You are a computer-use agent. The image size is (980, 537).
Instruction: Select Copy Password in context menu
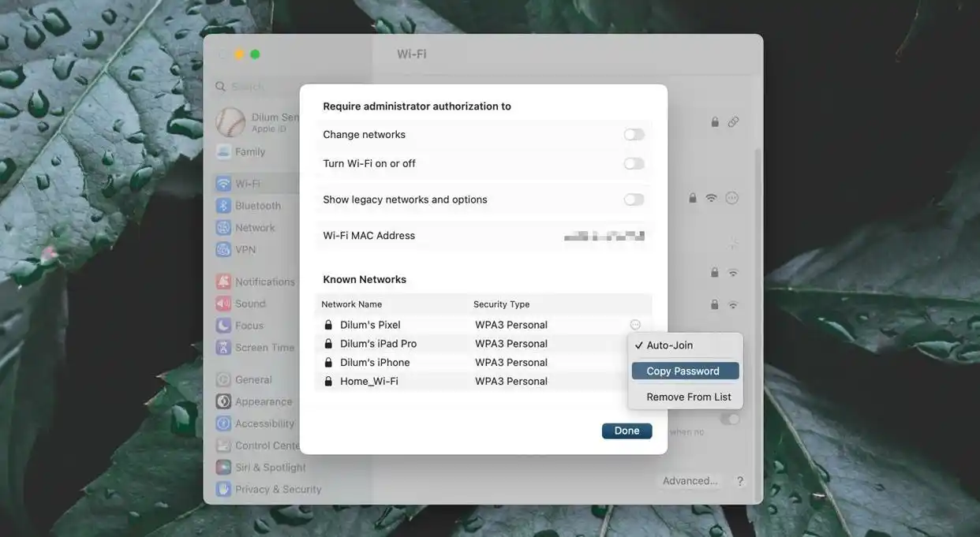click(685, 371)
